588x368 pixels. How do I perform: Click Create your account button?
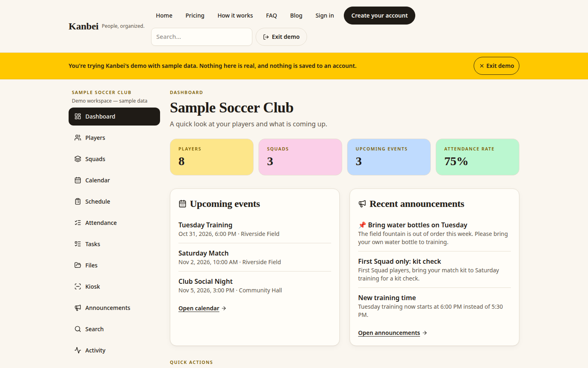pos(379,16)
